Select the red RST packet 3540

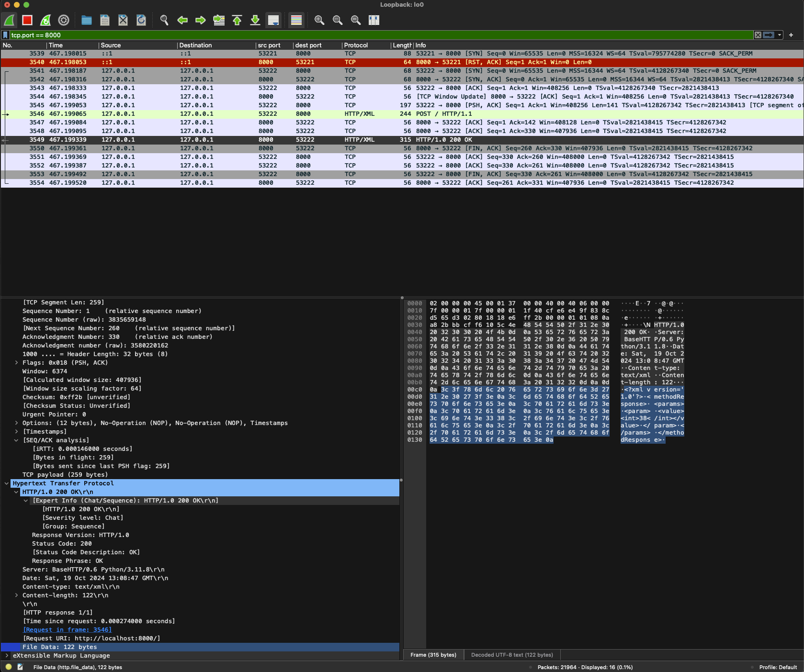point(402,62)
